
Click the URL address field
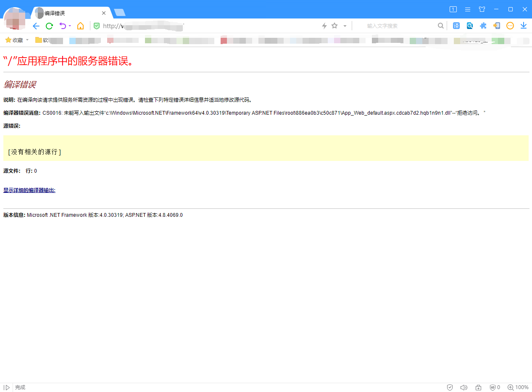pos(210,26)
